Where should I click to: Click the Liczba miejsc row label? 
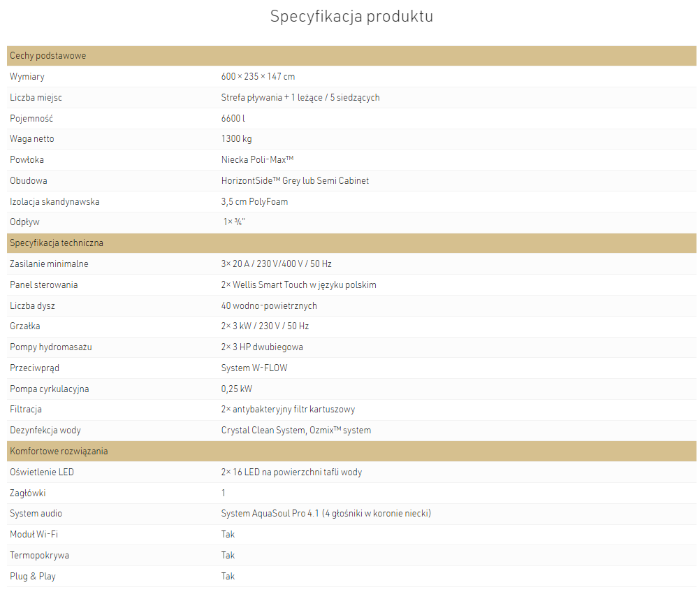pos(36,97)
